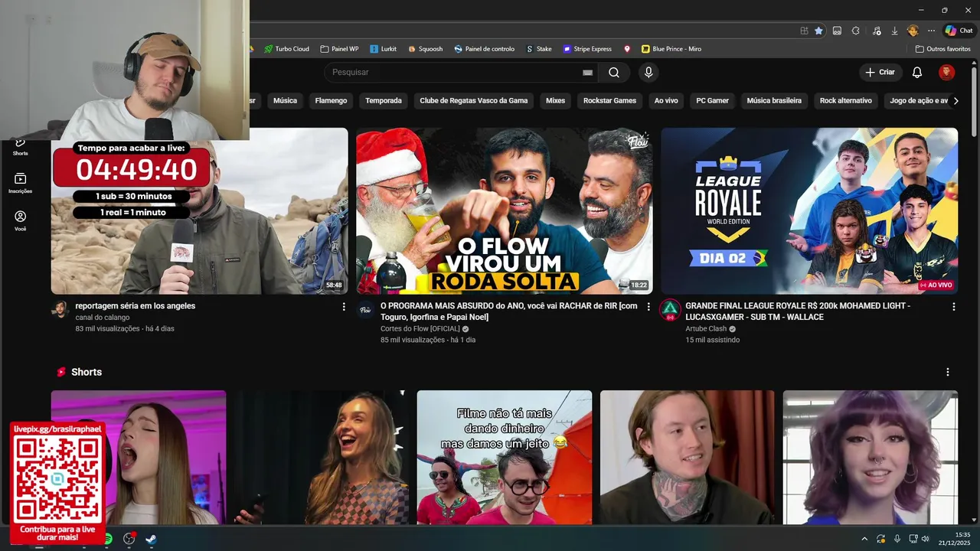
Task: Open the Painel de controlo bookmark
Action: 484,49
